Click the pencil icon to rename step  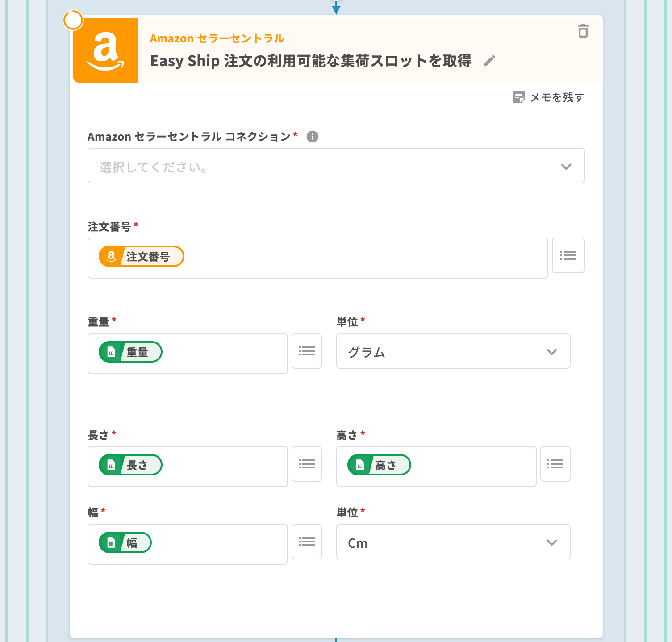pos(490,61)
